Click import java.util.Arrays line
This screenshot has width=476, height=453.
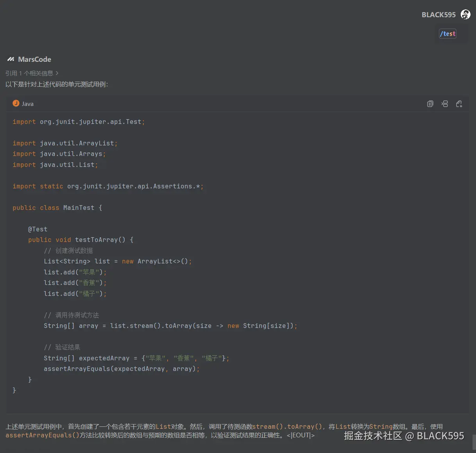(59, 154)
